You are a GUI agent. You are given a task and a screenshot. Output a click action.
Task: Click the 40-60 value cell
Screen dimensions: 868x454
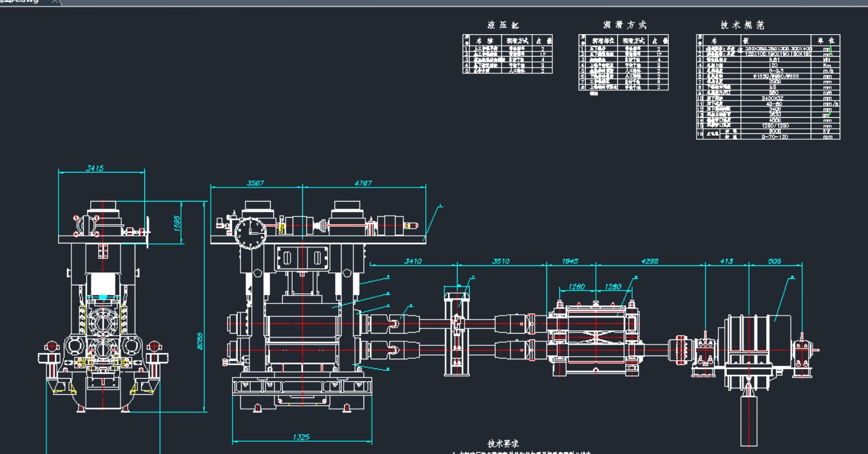(x=776, y=104)
